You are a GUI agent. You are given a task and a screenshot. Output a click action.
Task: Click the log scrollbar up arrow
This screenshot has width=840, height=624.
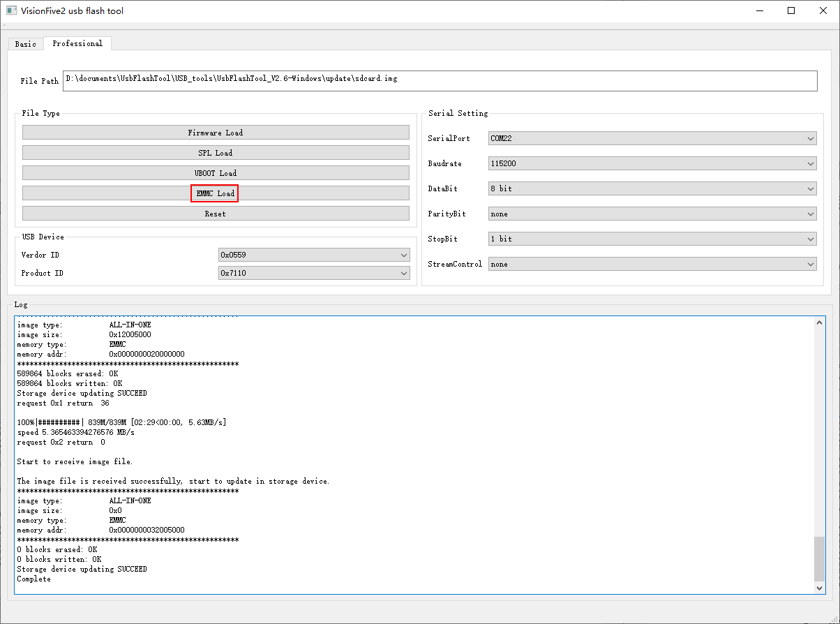pos(820,322)
